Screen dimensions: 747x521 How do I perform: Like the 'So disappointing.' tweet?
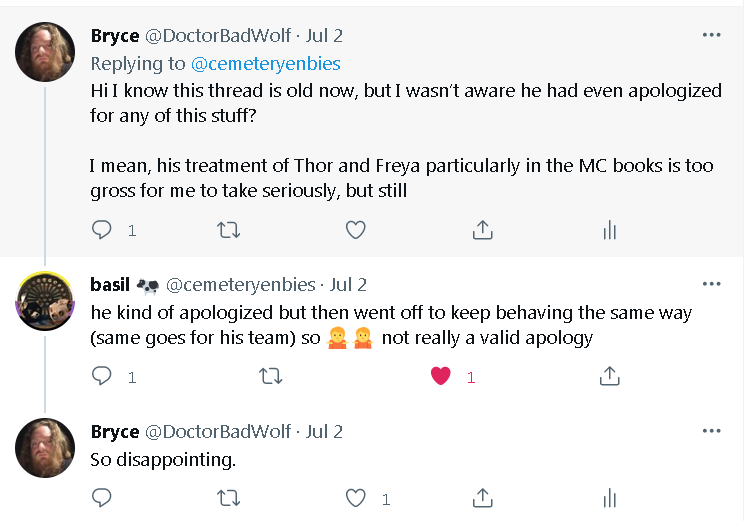click(355, 497)
